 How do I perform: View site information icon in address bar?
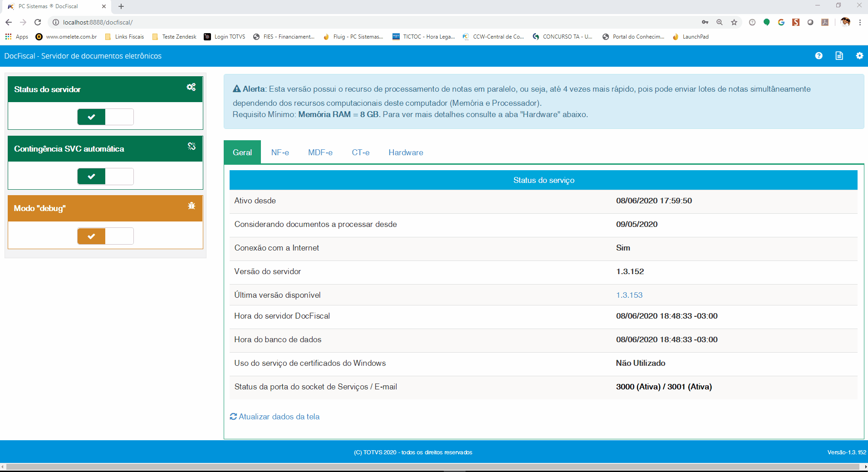click(56, 22)
